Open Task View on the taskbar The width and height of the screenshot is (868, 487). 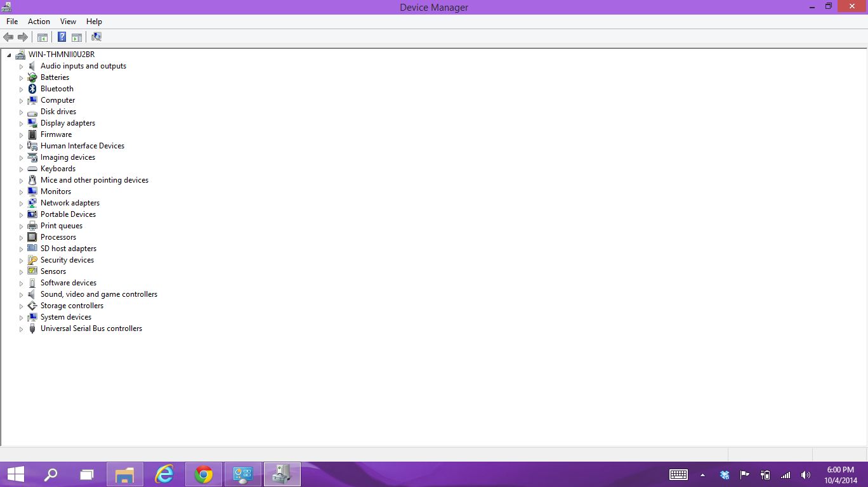coord(87,474)
